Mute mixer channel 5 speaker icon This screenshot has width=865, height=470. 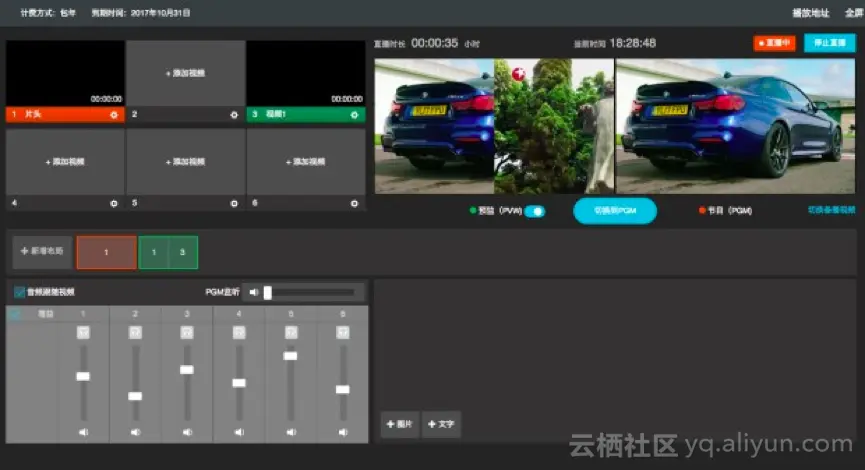click(291, 432)
